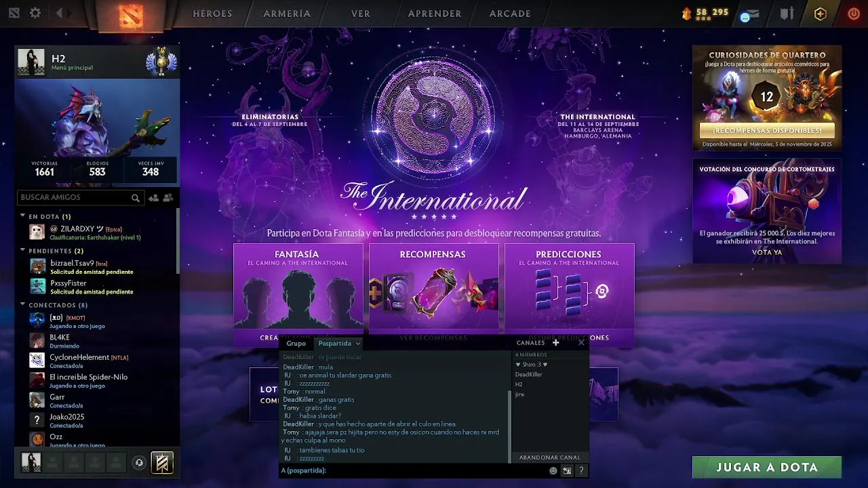Viewport: 868px width, 488px height.
Task: Open the FANTASÍA card
Action: (298, 295)
